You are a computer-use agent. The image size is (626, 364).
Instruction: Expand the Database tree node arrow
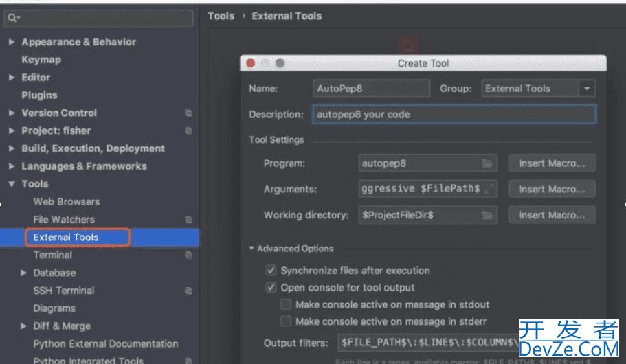(x=23, y=273)
